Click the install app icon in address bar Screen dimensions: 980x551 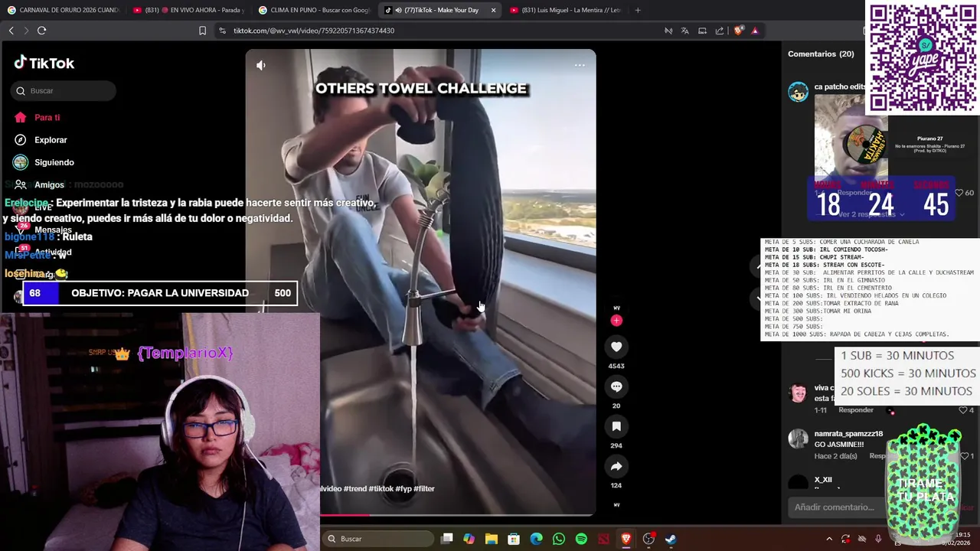pos(702,31)
